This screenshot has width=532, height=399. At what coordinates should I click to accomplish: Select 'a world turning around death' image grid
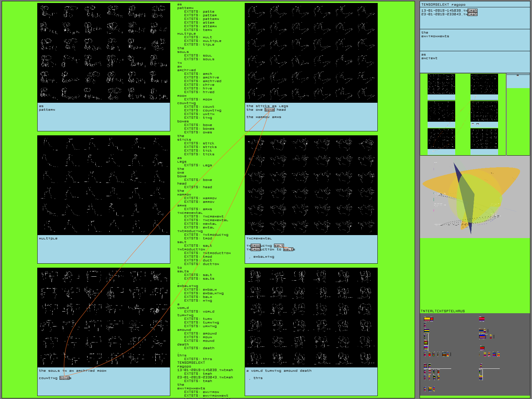click(x=311, y=317)
